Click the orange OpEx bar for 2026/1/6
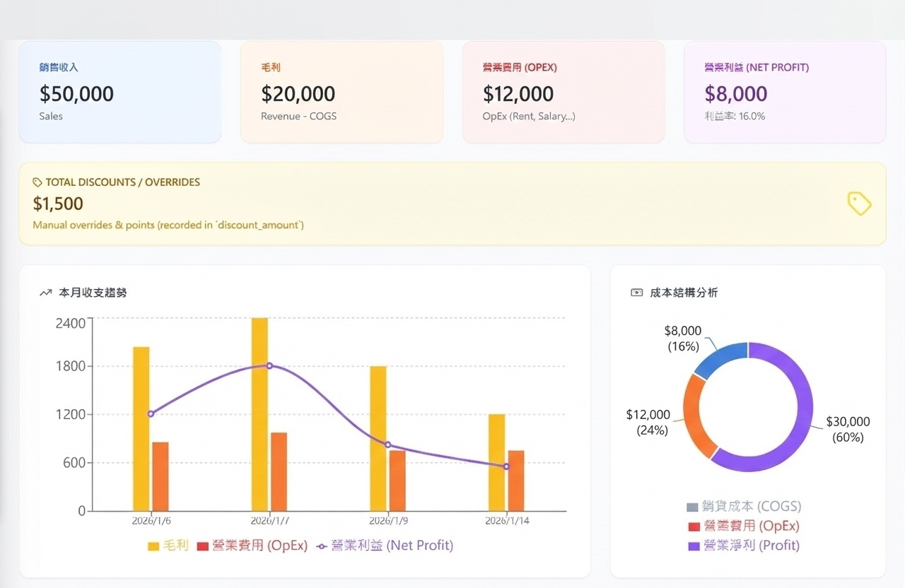Screen dimensions: 905x588 [160, 476]
